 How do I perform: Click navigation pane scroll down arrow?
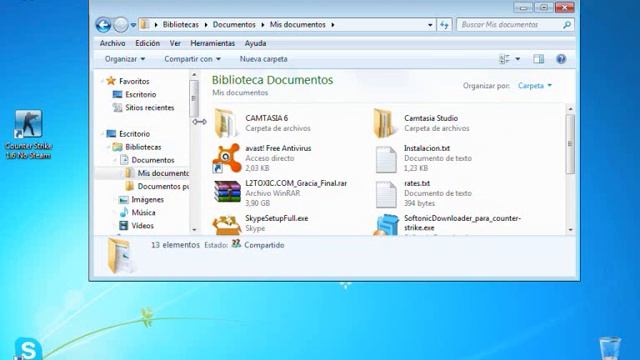[194, 230]
